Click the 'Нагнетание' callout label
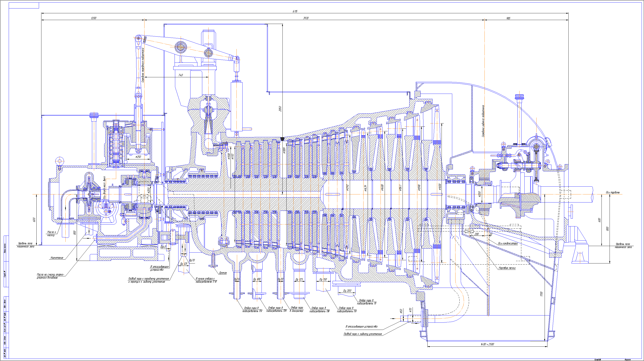Viewport: 644px width, 361px height. 57,258
